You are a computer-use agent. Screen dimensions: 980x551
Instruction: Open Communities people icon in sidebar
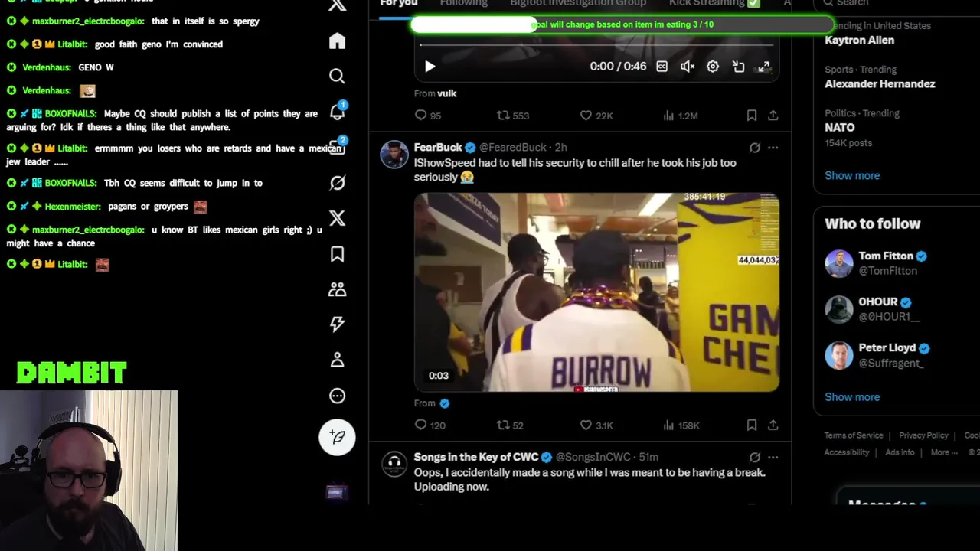click(x=337, y=289)
